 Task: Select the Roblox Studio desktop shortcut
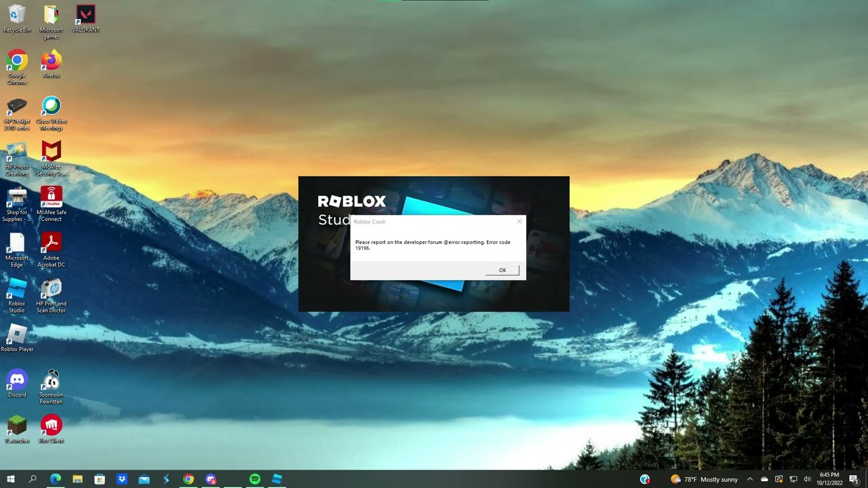point(17,296)
